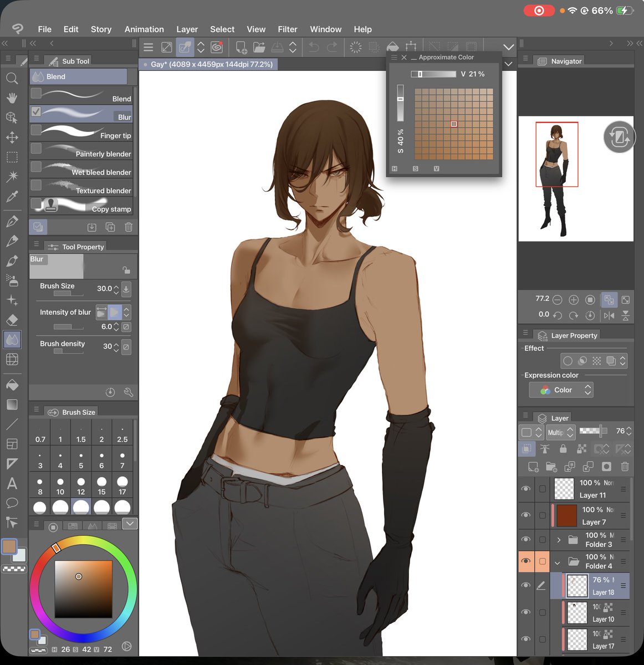Select the Balloon tool

[x=12, y=503]
